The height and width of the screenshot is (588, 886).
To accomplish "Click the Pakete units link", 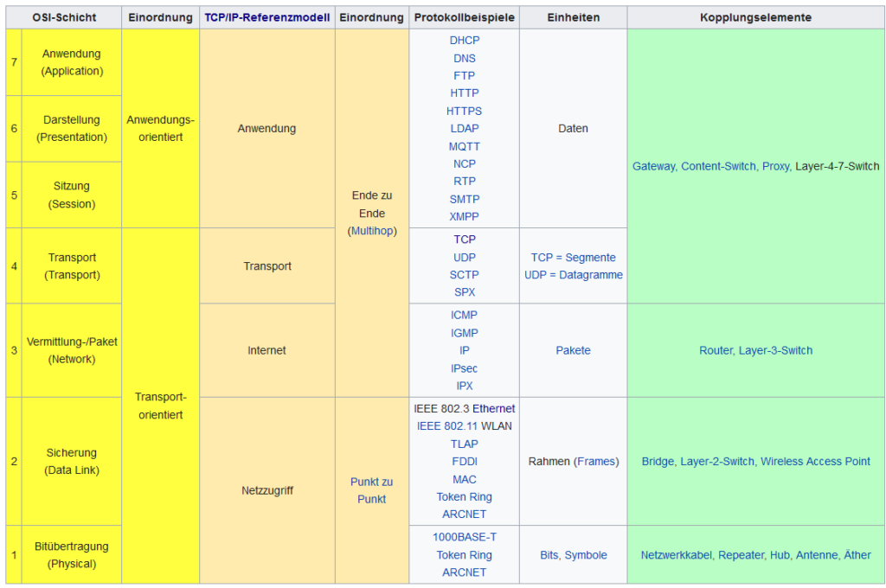I will (x=573, y=350).
